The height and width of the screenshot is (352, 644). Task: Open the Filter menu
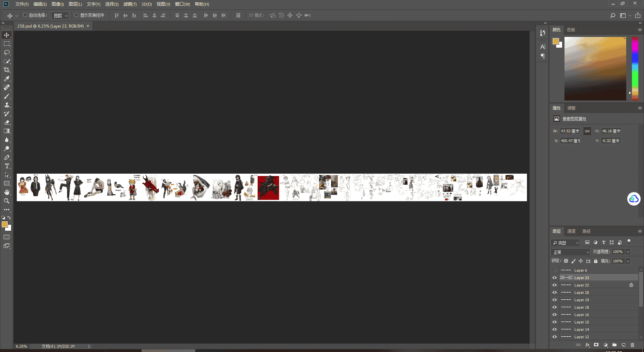(x=130, y=4)
